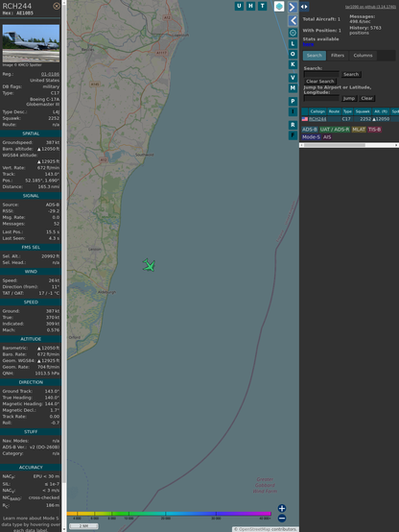Click the Jump button
Image resolution: width=399 pixels, height=532 pixels.
pyautogui.click(x=349, y=98)
